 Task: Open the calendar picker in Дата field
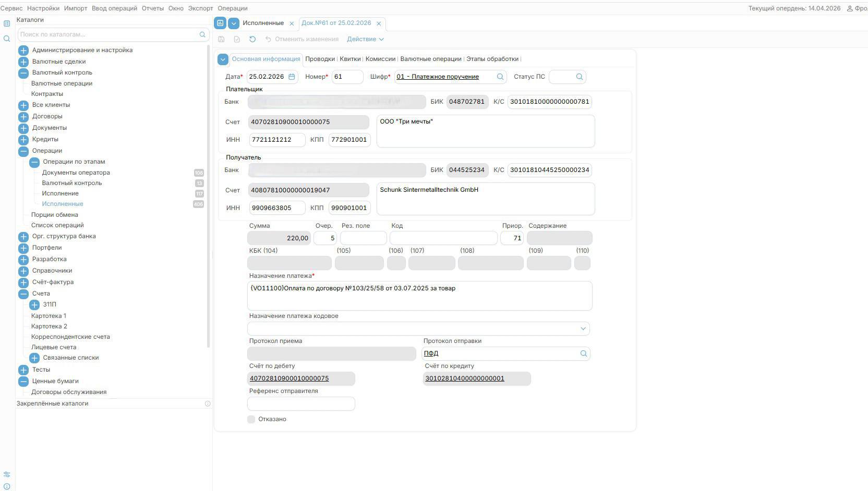[x=292, y=77]
